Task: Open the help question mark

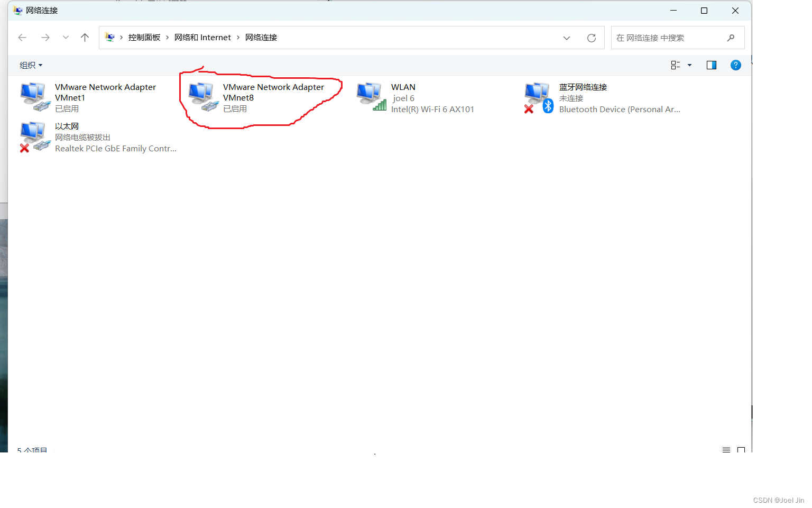Action: (736, 65)
